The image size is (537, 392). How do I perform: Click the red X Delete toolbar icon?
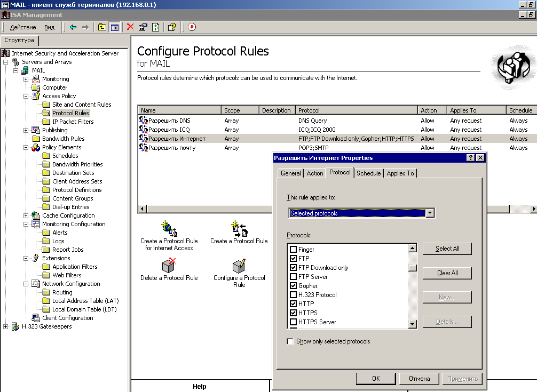(x=130, y=27)
